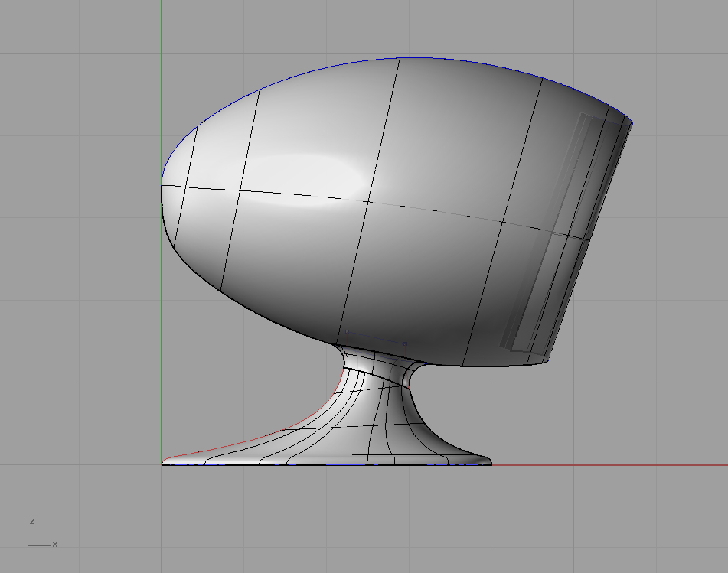Click the red horizontal construction axis line
Viewport: 728px width, 573px height.
point(612,464)
